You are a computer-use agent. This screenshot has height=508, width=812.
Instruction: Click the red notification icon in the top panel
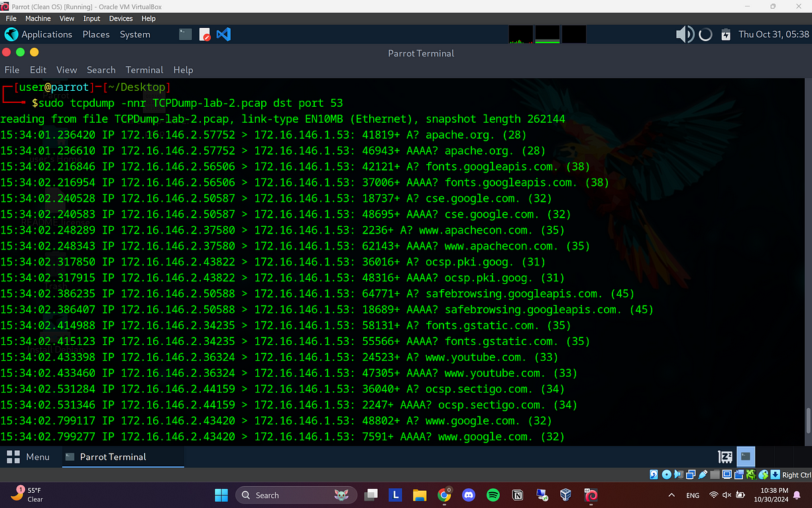click(x=205, y=34)
